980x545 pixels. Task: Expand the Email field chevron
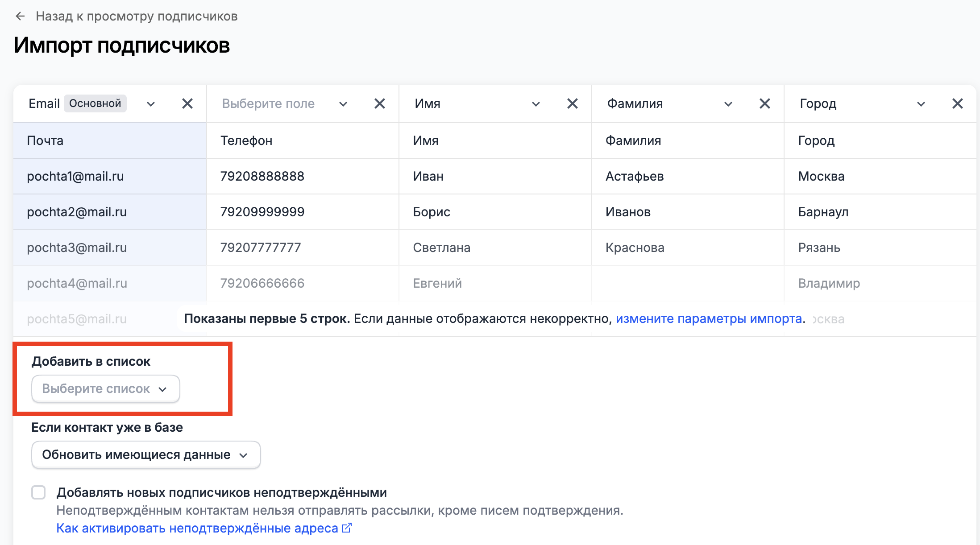click(x=151, y=104)
